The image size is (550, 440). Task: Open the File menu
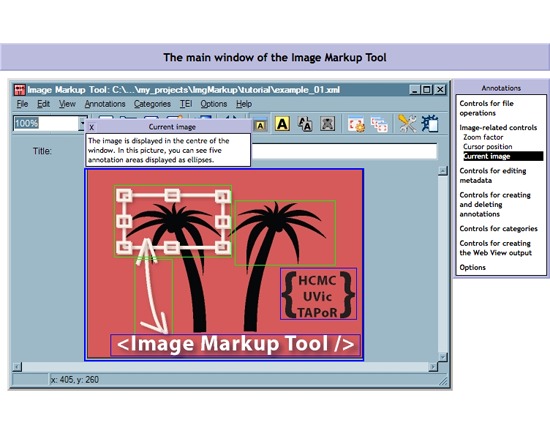coord(22,104)
